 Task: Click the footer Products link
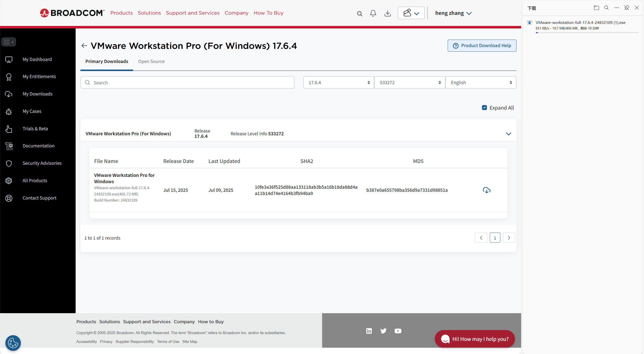(x=86, y=322)
